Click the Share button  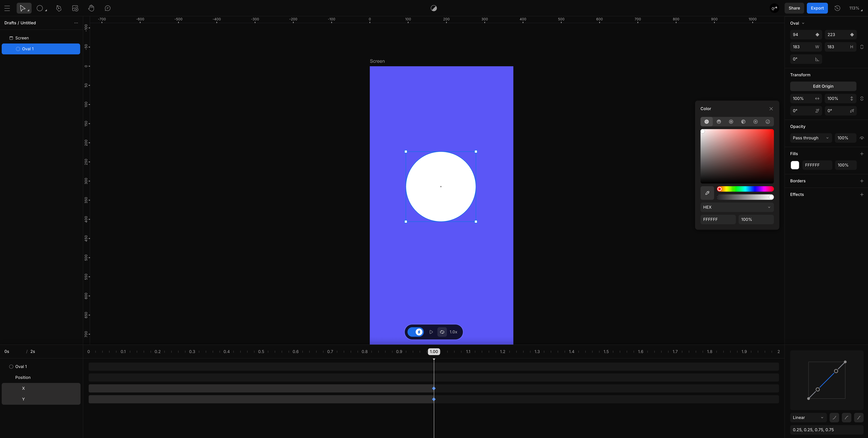[x=794, y=8]
